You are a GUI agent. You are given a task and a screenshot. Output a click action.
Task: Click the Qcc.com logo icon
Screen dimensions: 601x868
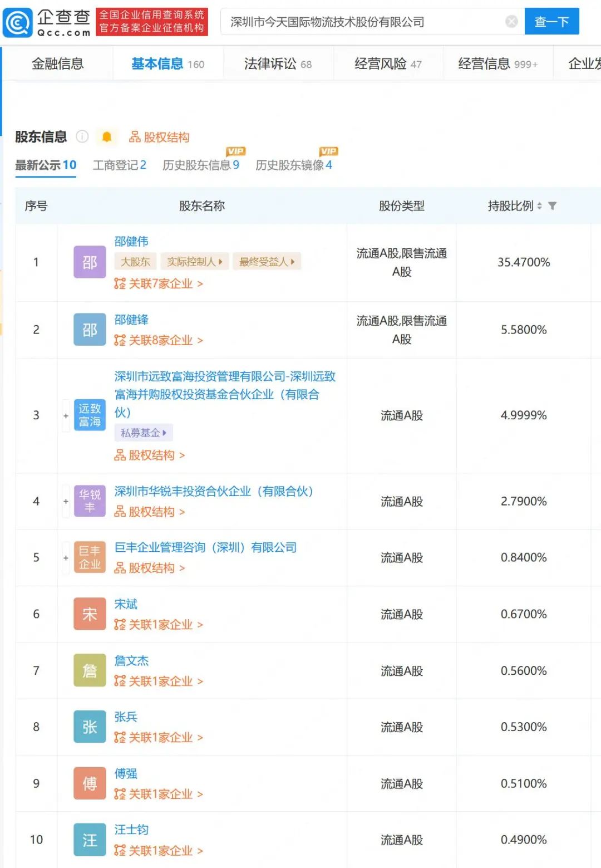pyautogui.click(x=18, y=23)
